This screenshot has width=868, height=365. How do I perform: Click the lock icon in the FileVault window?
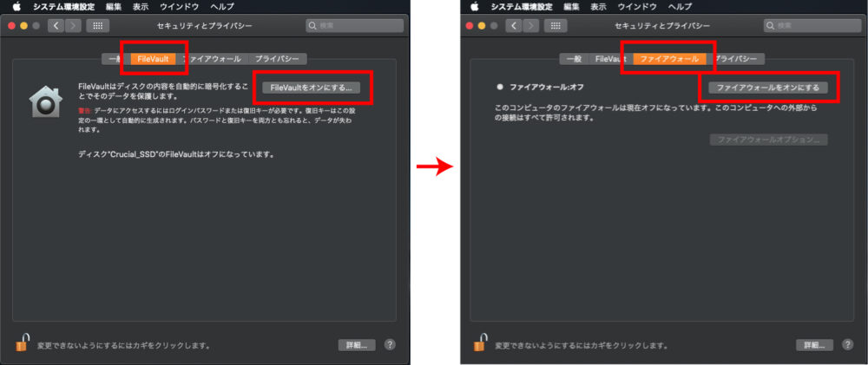22,342
